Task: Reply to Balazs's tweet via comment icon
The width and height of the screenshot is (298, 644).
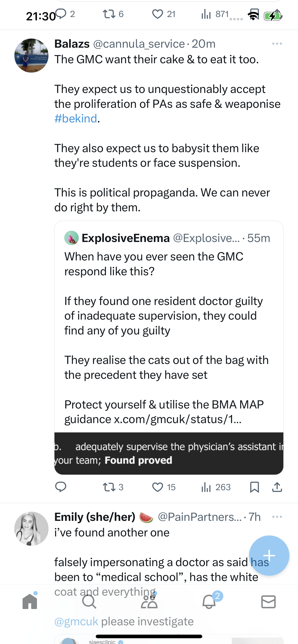Action: tap(60, 487)
